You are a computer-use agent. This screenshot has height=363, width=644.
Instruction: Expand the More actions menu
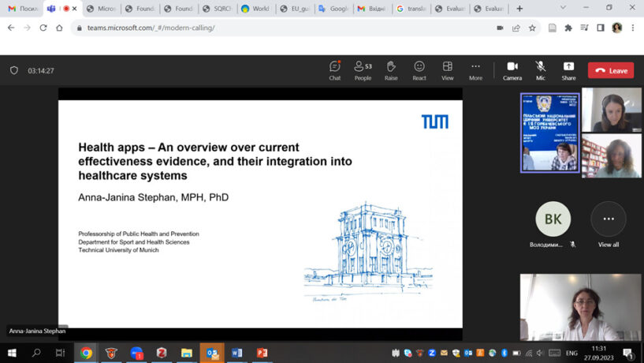475,70
